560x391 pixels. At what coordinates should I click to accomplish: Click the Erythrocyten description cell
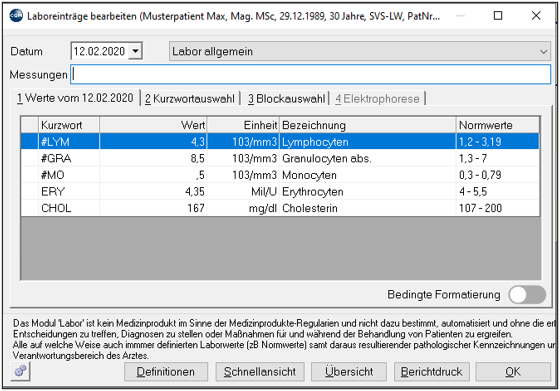[368, 191]
